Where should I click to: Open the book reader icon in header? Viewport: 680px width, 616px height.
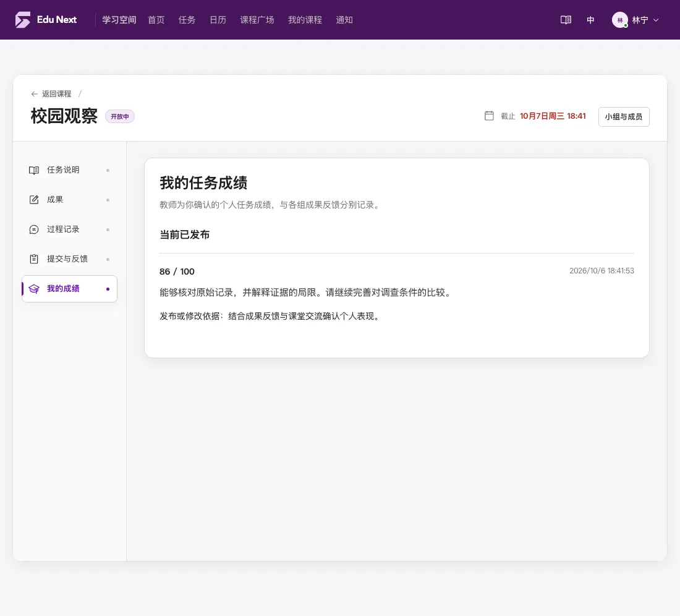566,20
